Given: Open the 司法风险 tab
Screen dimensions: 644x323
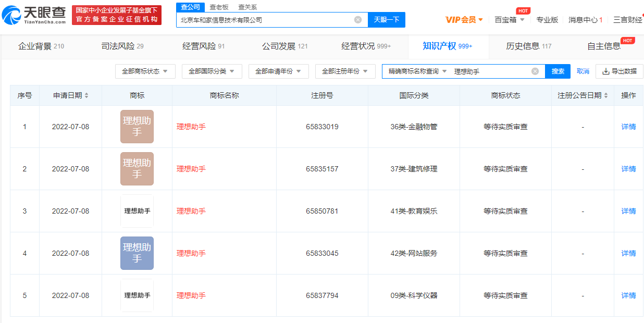Looking at the screenshot, I should pyautogui.click(x=122, y=46).
